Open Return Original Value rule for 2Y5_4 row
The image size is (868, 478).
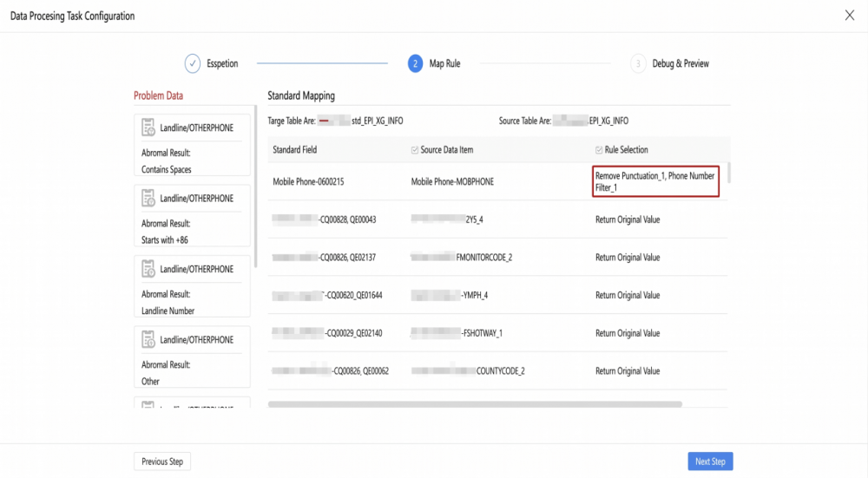[x=628, y=219]
